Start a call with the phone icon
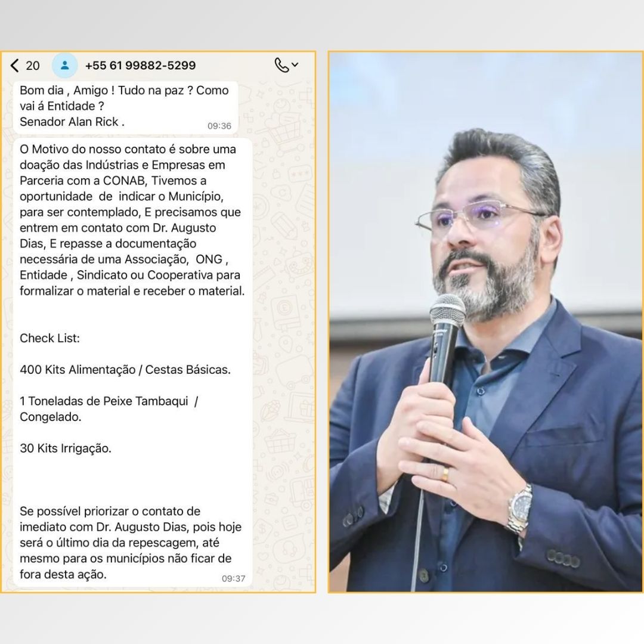 tap(281, 65)
